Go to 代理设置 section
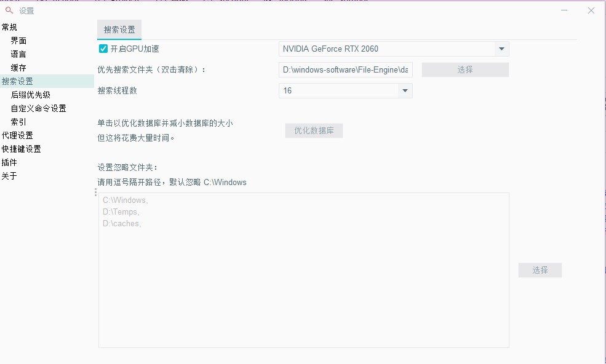606x364 pixels. 17,135
